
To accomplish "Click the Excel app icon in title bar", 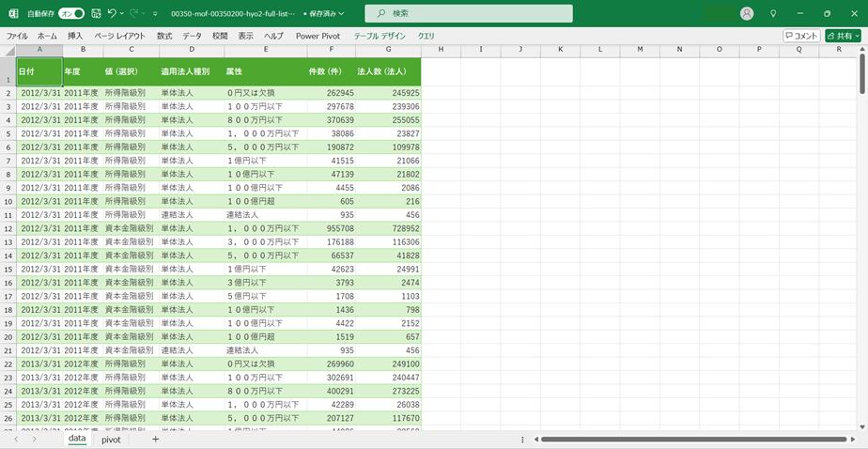I will [13, 14].
